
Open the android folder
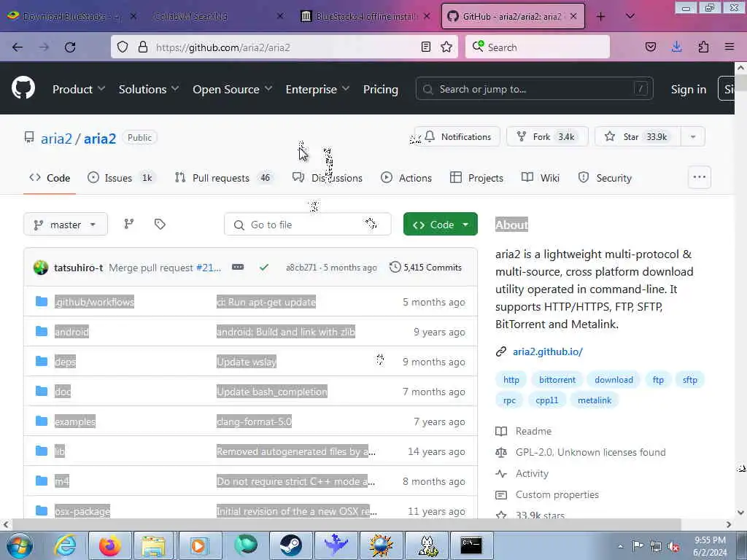[x=71, y=332]
